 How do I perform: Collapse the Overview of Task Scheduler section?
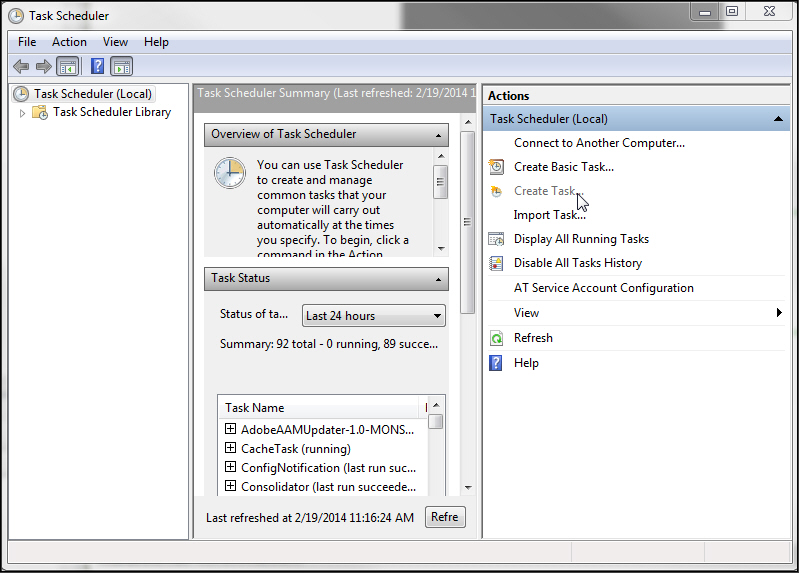click(x=439, y=135)
